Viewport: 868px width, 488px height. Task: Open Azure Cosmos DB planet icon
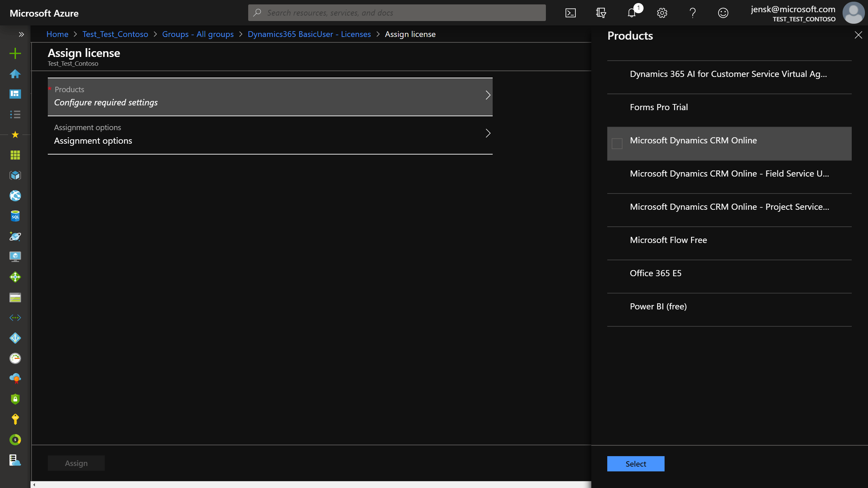[15, 236]
